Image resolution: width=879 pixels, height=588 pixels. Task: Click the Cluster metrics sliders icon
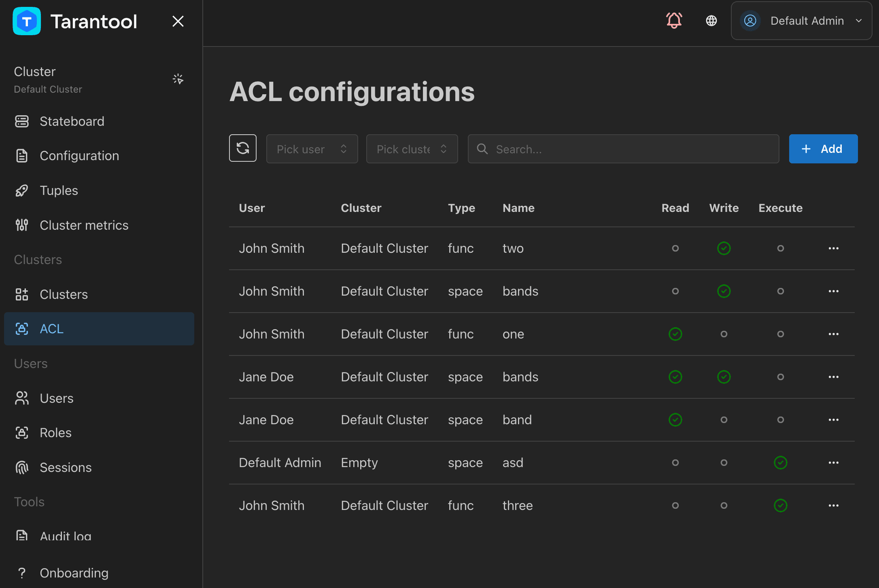click(x=22, y=225)
